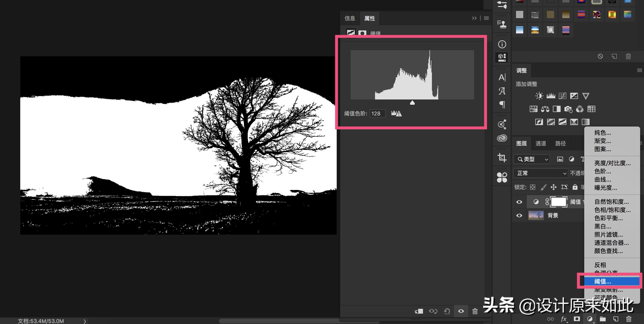Delete adjustment using Properties trash icon
The width and height of the screenshot is (644, 324).
pos(475,311)
